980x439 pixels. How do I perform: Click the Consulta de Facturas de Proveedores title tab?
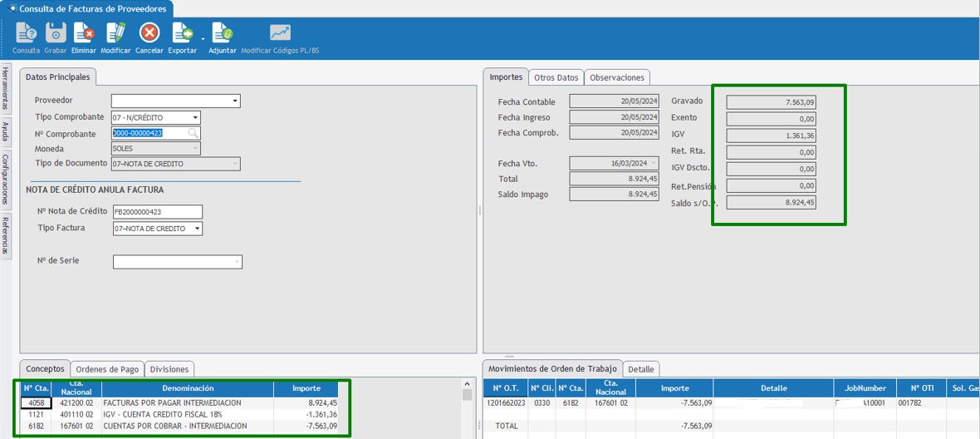point(87,9)
